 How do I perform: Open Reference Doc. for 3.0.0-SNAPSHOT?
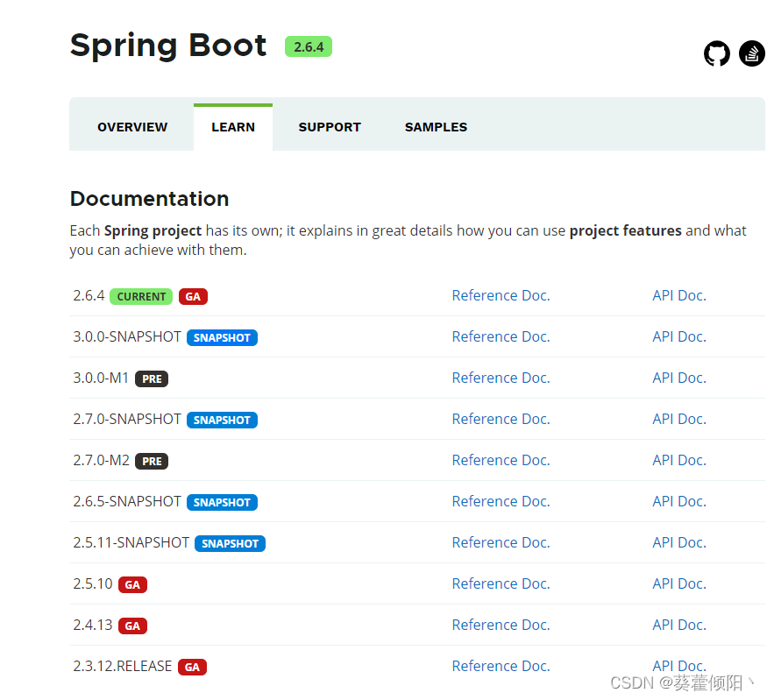pyautogui.click(x=501, y=336)
